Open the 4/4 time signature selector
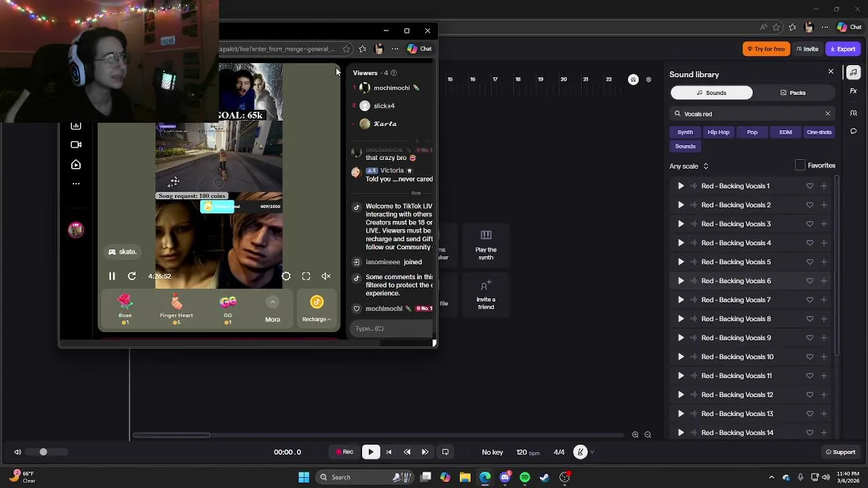 pyautogui.click(x=559, y=452)
